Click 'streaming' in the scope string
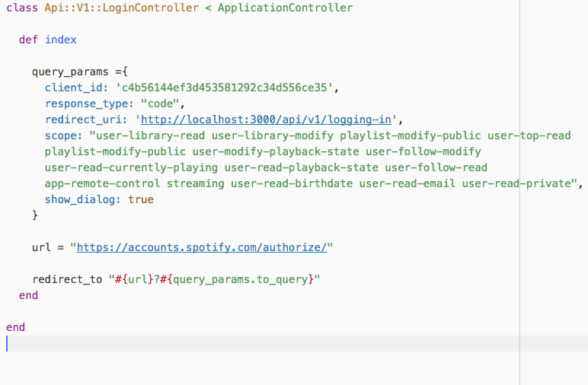The width and height of the screenshot is (588, 385). [196, 183]
